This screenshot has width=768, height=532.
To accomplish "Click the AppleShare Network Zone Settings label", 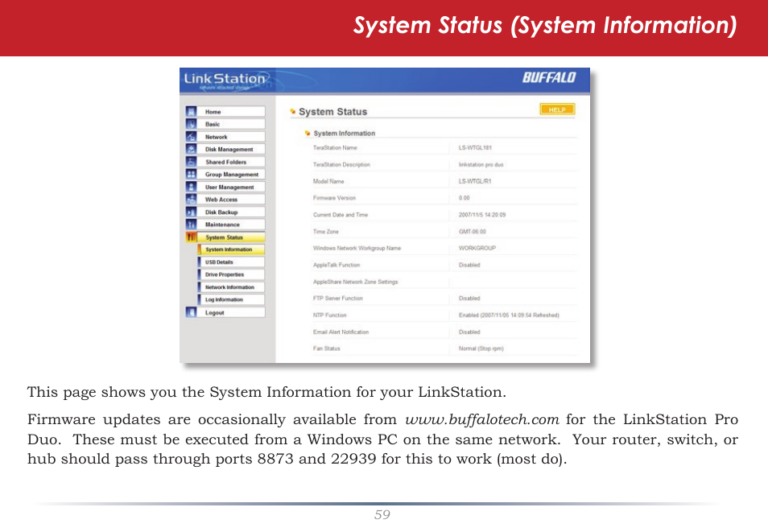I will point(356,282).
